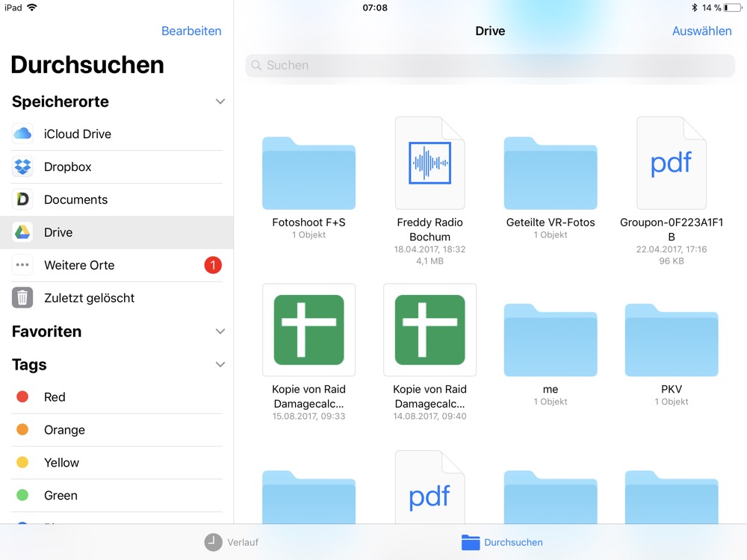Select the Dropbox icon in sidebar
Screen dimensions: 747x560
click(22, 167)
